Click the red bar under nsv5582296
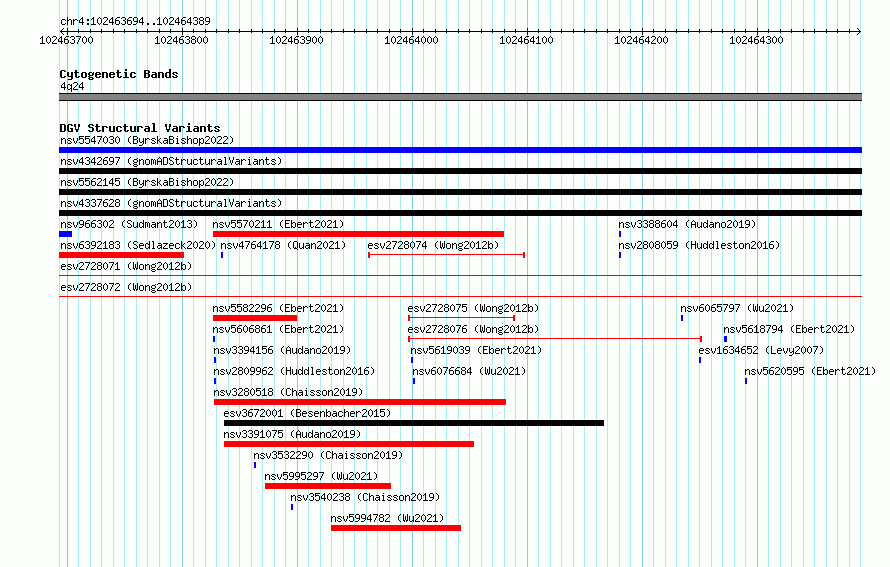Screen dimensions: 890x567 pos(255,318)
